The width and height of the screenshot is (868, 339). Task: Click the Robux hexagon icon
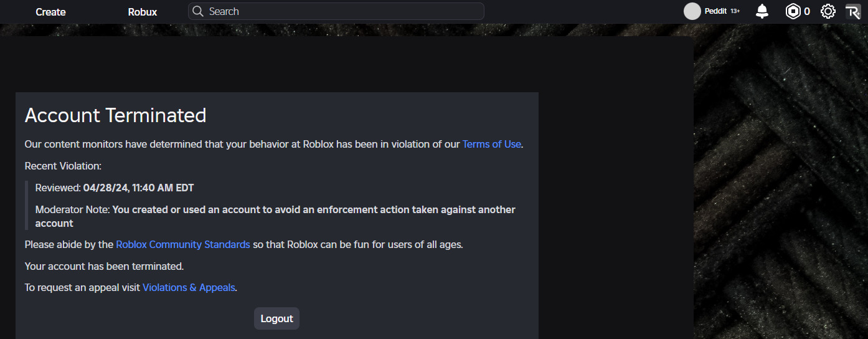point(793,11)
